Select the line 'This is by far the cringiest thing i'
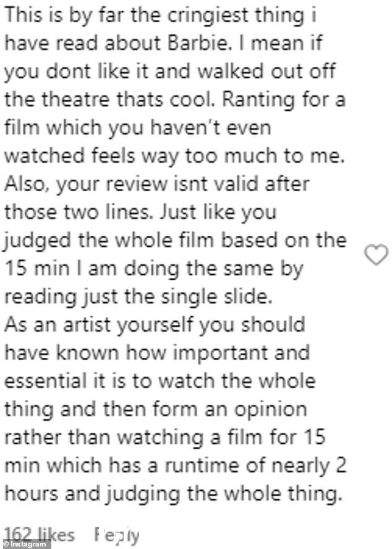Image resolution: width=392 pixels, height=549 pixels. [x=160, y=15]
